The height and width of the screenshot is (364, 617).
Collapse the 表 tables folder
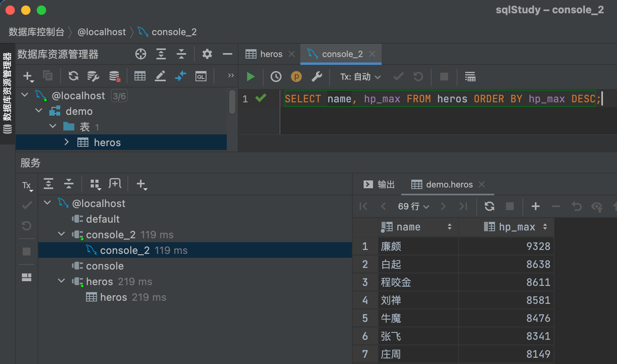click(x=53, y=126)
